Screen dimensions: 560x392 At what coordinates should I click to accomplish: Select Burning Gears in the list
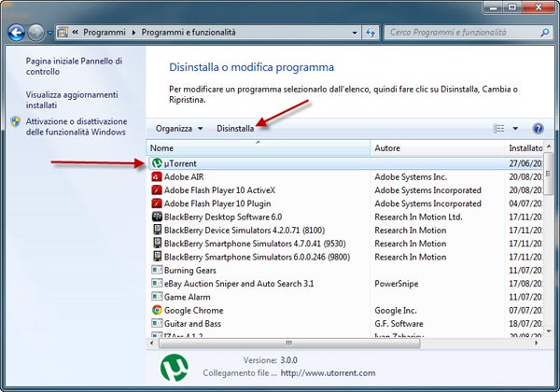pyautogui.click(x=190, y=271)
